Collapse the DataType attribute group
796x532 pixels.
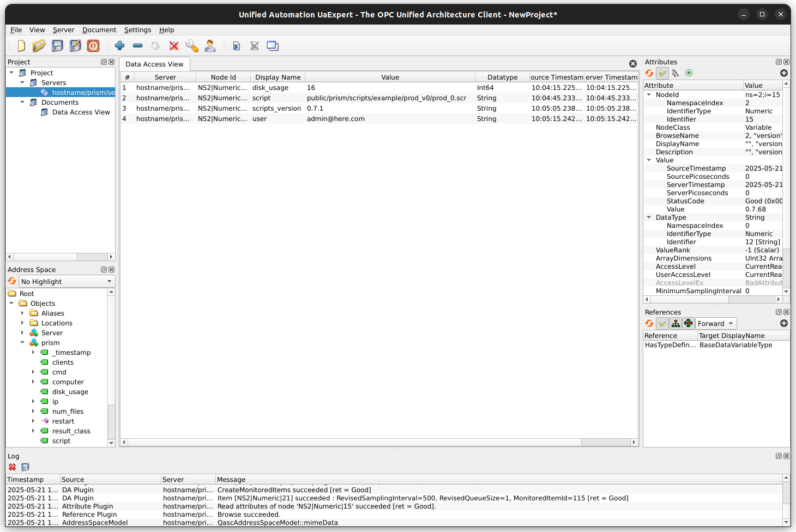649,217
